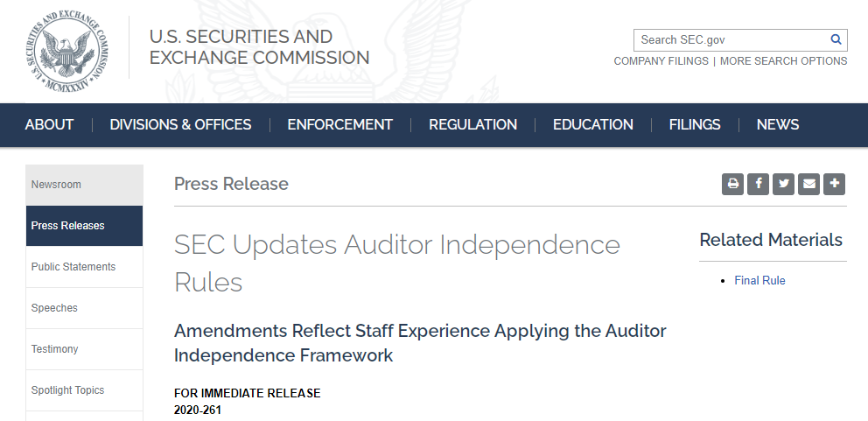Open the Education menu
Viewport: 868px width, 421px height.
[592, 125]
